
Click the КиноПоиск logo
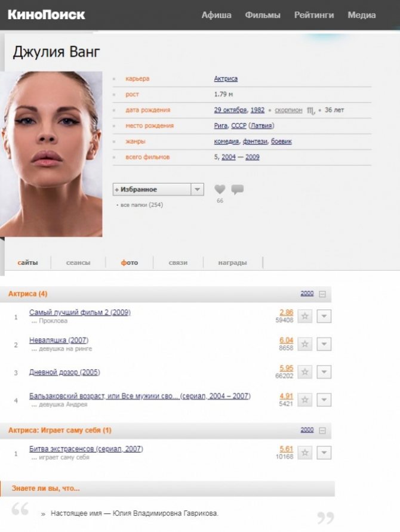pyautogui.click(x=47, y=15)
